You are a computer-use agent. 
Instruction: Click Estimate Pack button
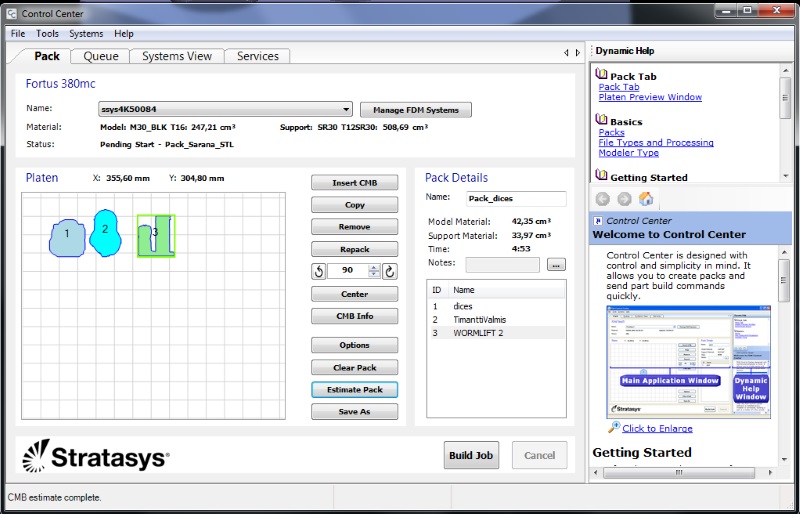355,389
